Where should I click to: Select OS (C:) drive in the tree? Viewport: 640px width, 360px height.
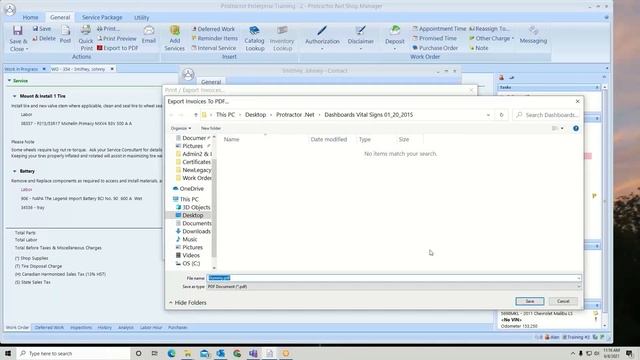click(x=188, y=263)
